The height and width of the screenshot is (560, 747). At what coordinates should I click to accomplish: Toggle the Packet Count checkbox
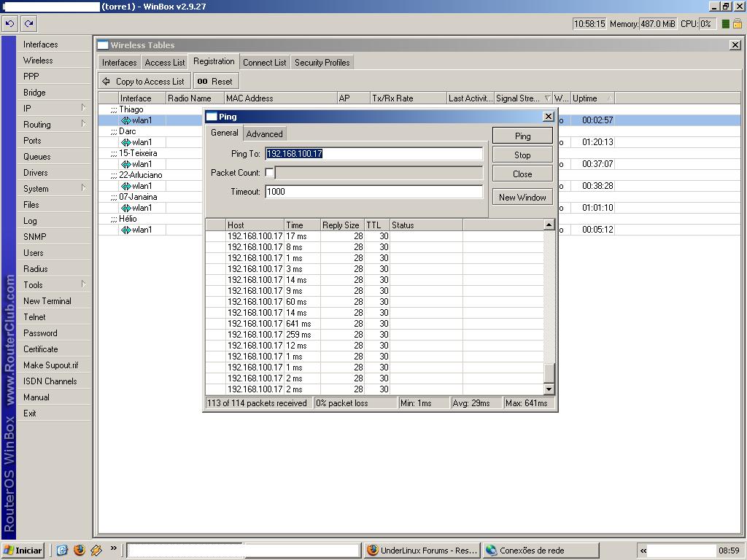[269, 173]
